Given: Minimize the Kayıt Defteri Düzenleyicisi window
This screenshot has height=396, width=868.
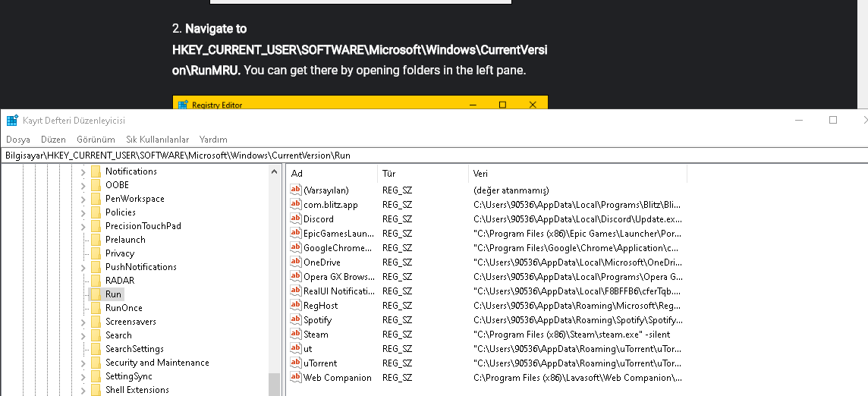Looking at the screenshot, I should (799, 120).
